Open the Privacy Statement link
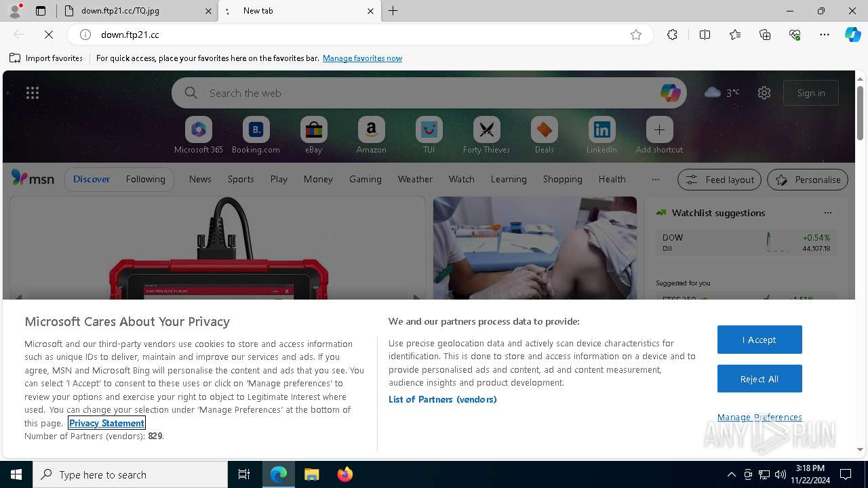 point(106,423)
